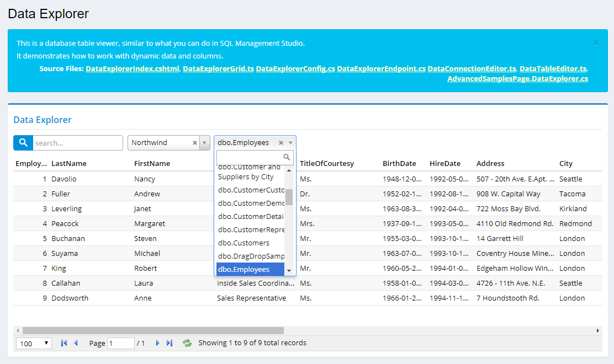Click the blue search magnifier button
The height and width of the screenshot is (364, 614).
tap(23, 143)
